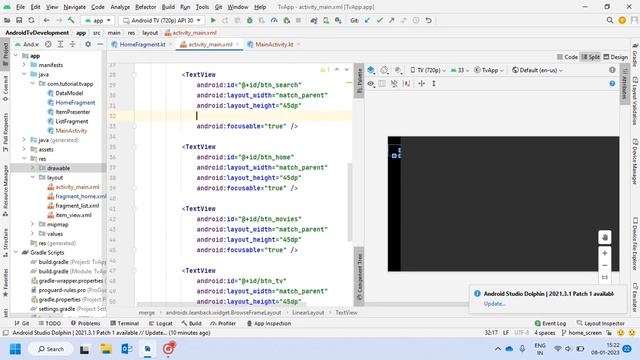Click the layout warning info icon
Image resolution: width=640 pixels, height=360 pixels.
coord(612,70)
